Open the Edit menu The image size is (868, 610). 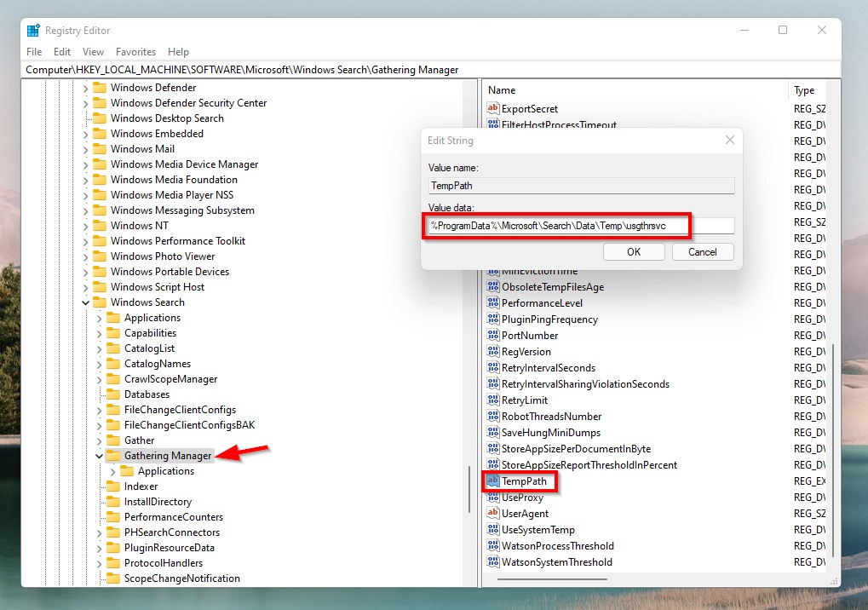62,51
